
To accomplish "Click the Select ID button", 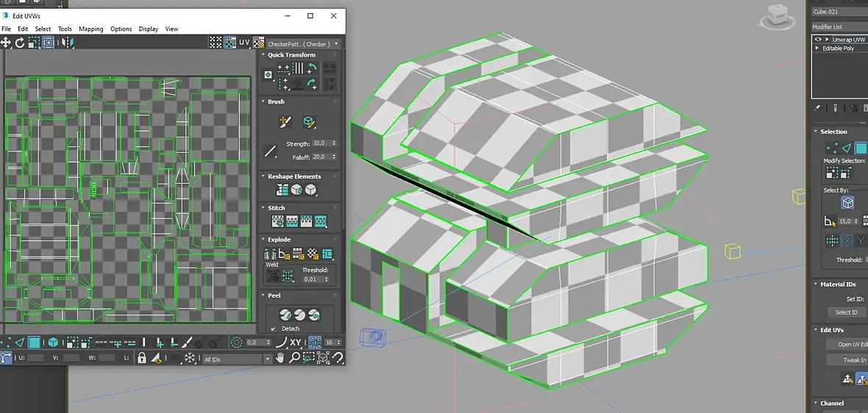I will point(847,312).
